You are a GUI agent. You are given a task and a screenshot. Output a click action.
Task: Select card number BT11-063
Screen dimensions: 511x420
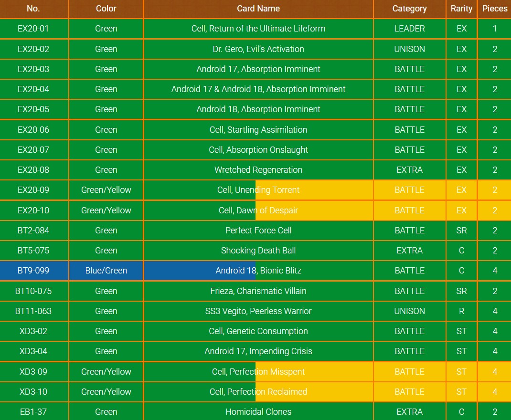(x=33, y=311)
